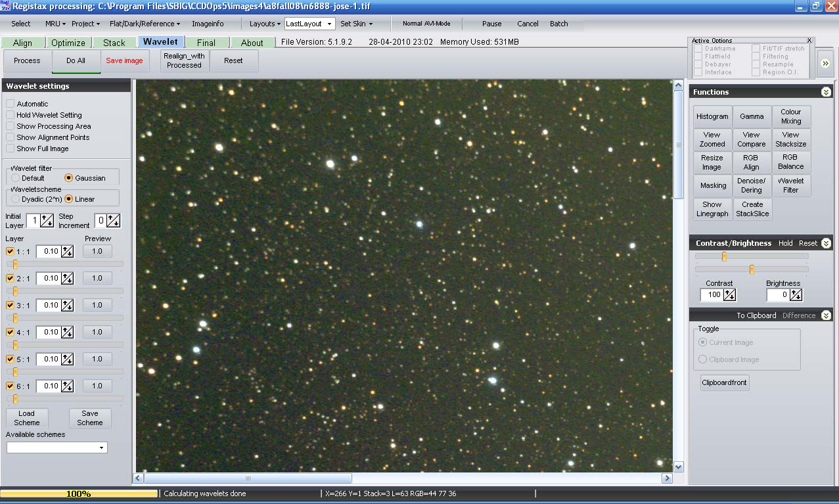Click the Do All button

[76, 60]
